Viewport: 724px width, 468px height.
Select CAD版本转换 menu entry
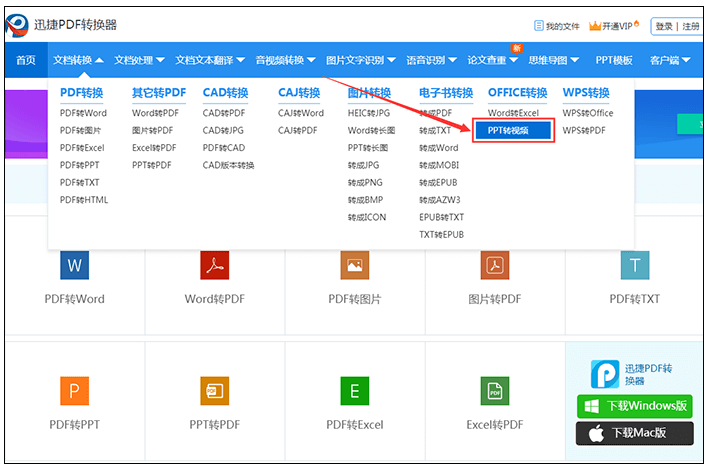pos(228,165)
